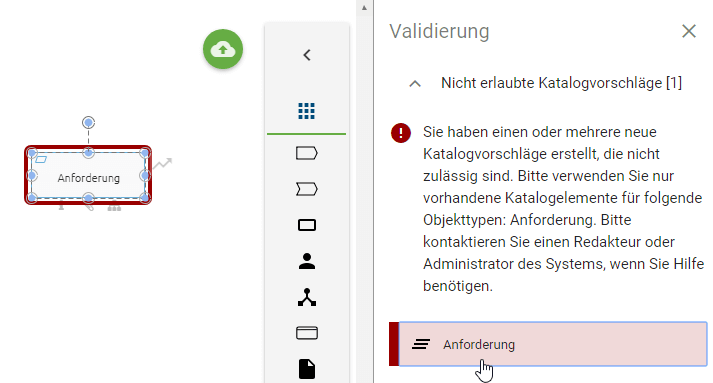713x383 pixels.
Task: Click the rotation handle above the Anforderung shape
Action: coord(88,122)
